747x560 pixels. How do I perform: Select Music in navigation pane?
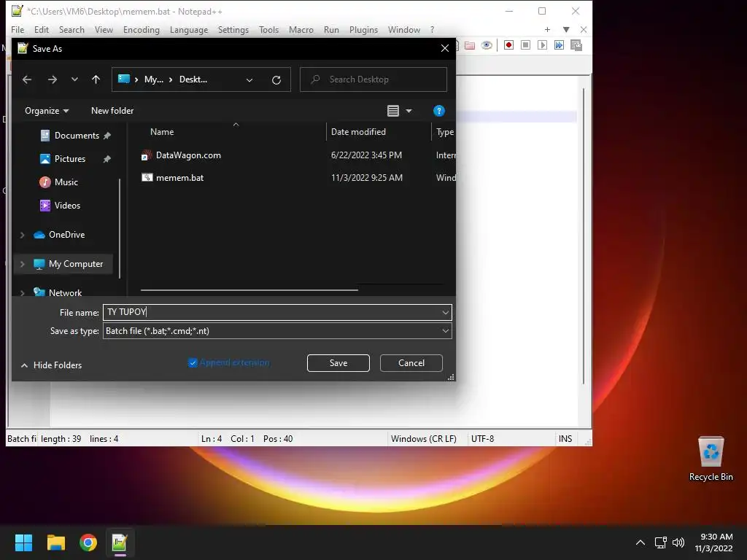66,182
